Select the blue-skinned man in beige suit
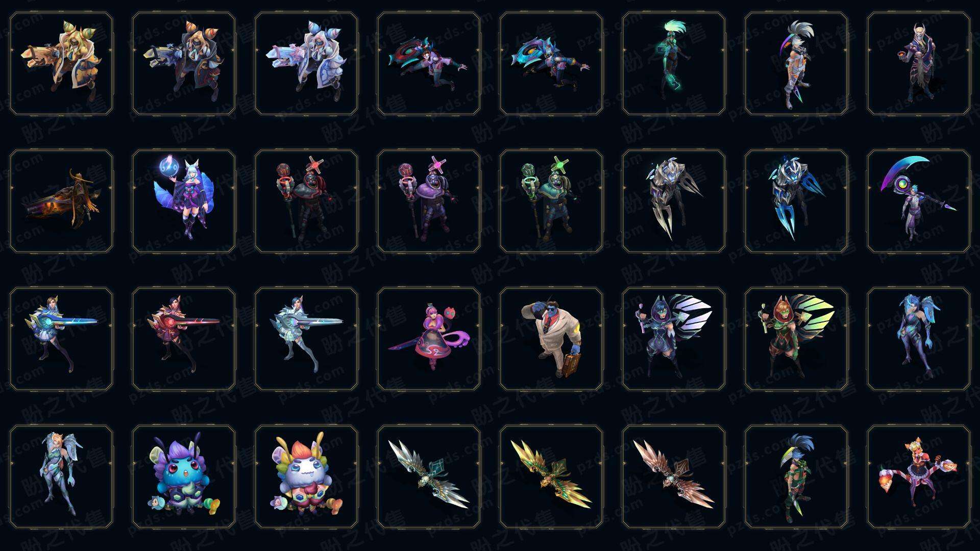This screenshot has width=980, height=551. (551, 339)
